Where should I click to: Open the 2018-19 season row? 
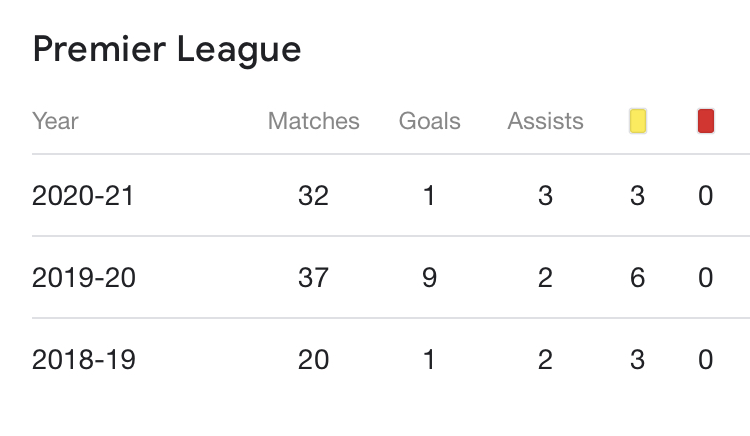(83, 360)
